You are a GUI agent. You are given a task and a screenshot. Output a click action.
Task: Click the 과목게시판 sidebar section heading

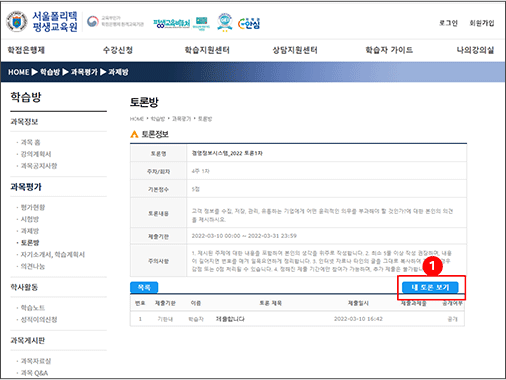tap(28, 340)
